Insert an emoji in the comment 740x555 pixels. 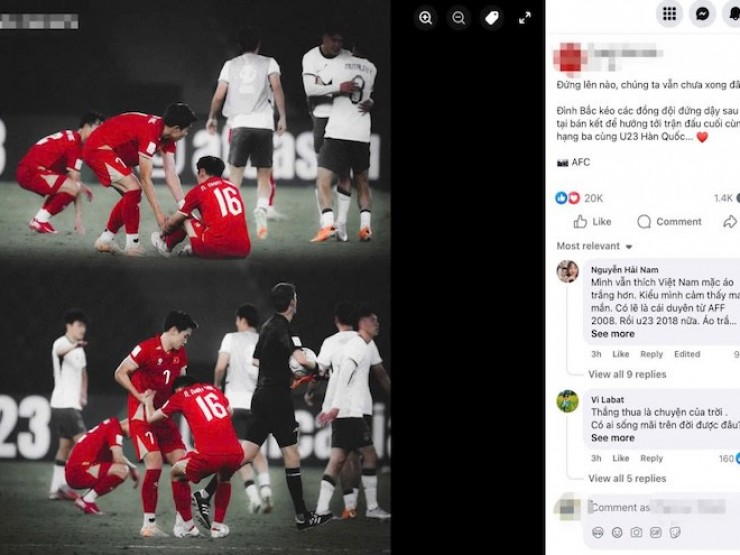point(617,533)
